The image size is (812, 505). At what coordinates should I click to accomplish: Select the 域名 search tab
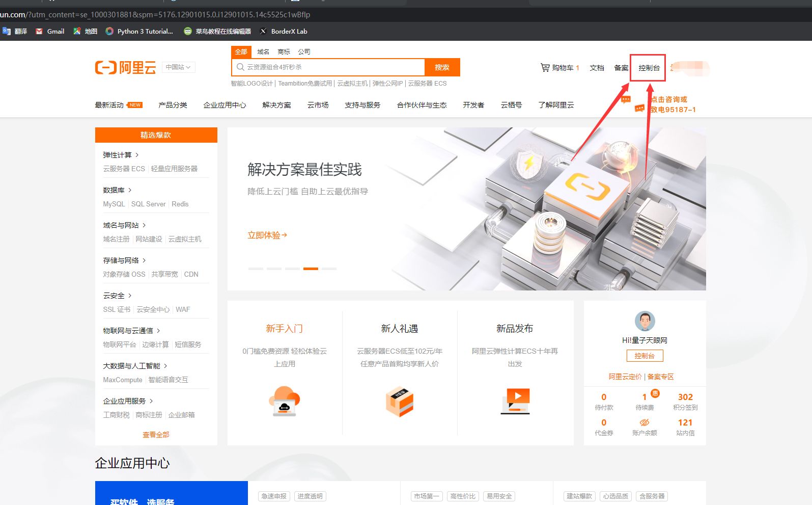click(263, 52)
